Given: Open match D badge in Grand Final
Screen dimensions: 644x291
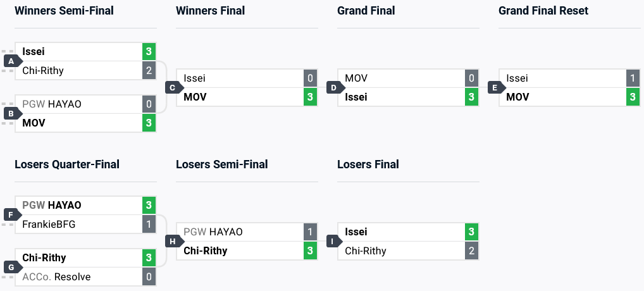Looking at the screenshot, I should pyautogui.click(x=333, y=88).
